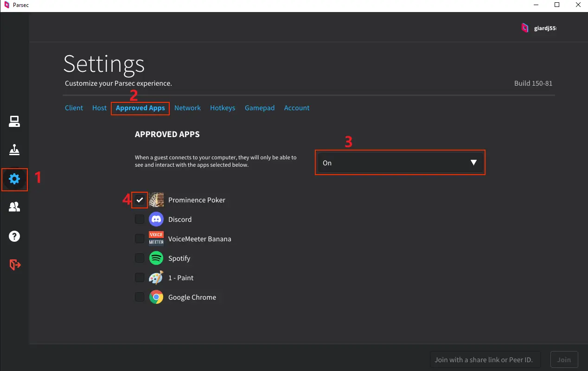The image size is (588, 371).
Task: Go to the Gamepad tab
Action: [x=260, y=108]
